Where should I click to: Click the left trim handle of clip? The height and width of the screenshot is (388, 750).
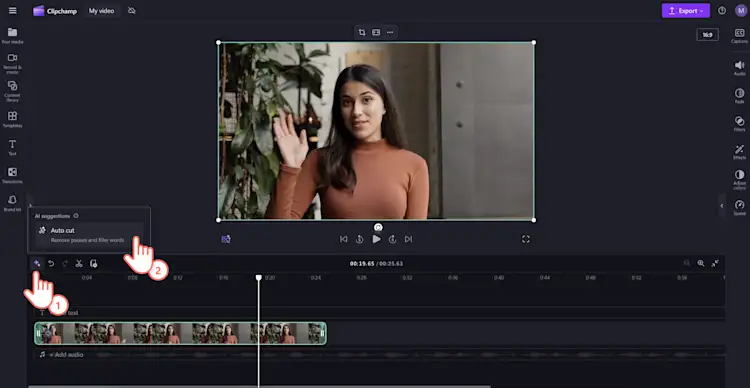click(x=38, y=333)
